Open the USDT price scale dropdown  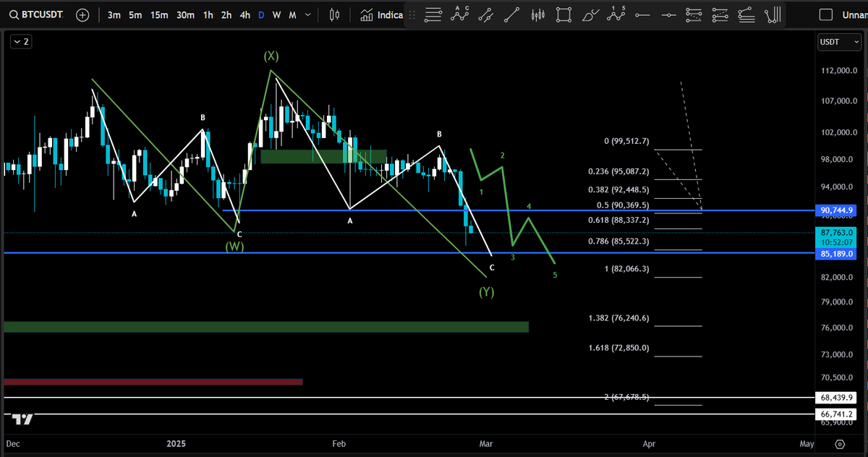(x=838, y=41)
